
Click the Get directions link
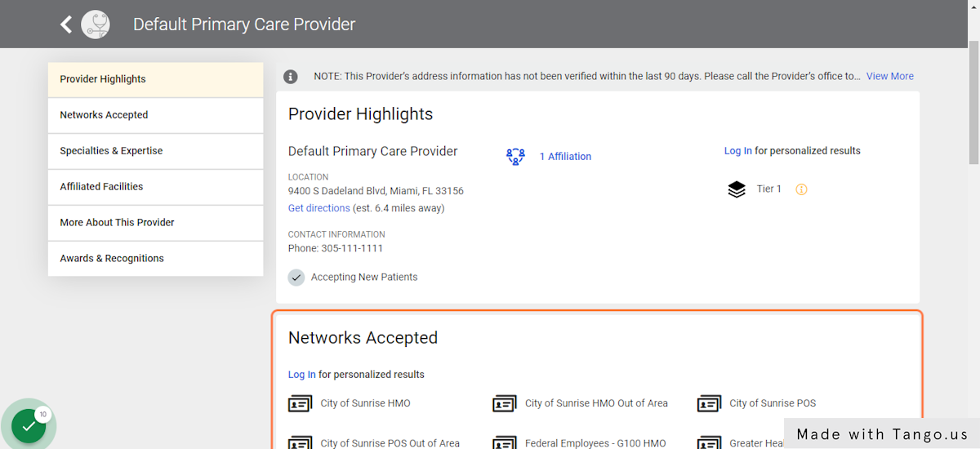tap(319, 208)
